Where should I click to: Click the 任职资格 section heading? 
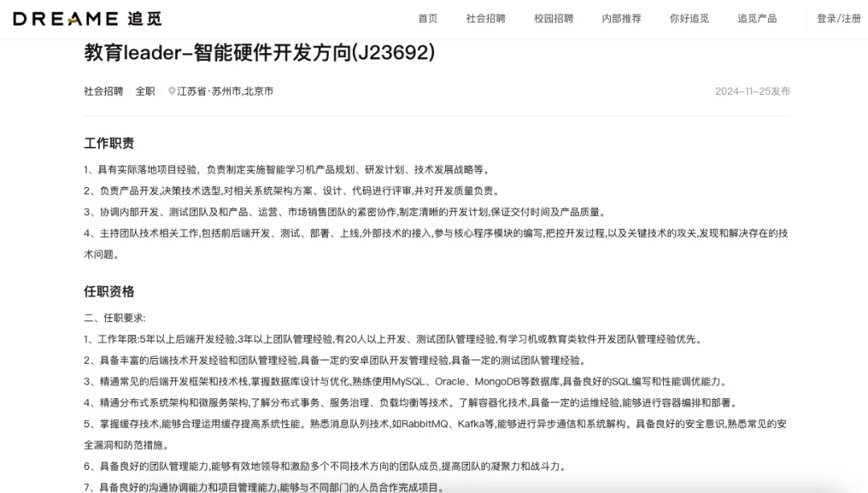click(x=109, y=291)
